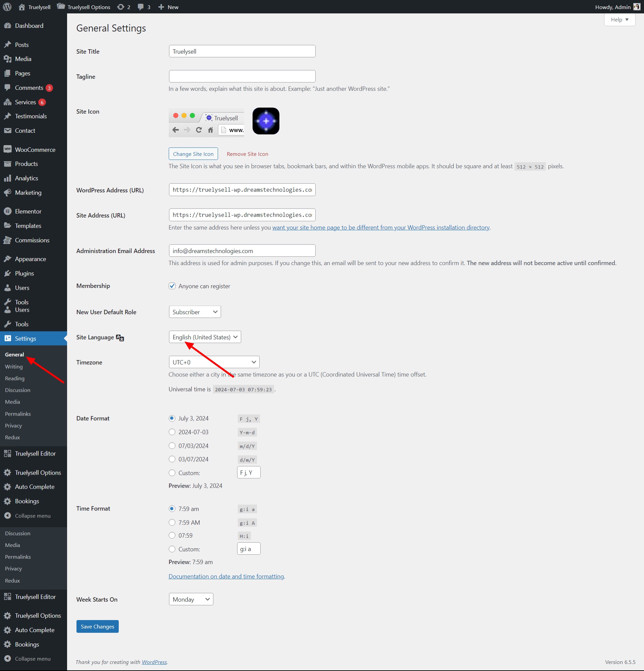The width and height of the screenshot is (644, 671).
Task: Click Admin avatar in top right corner
Action: pyautogui.click(x=637, y=7)
